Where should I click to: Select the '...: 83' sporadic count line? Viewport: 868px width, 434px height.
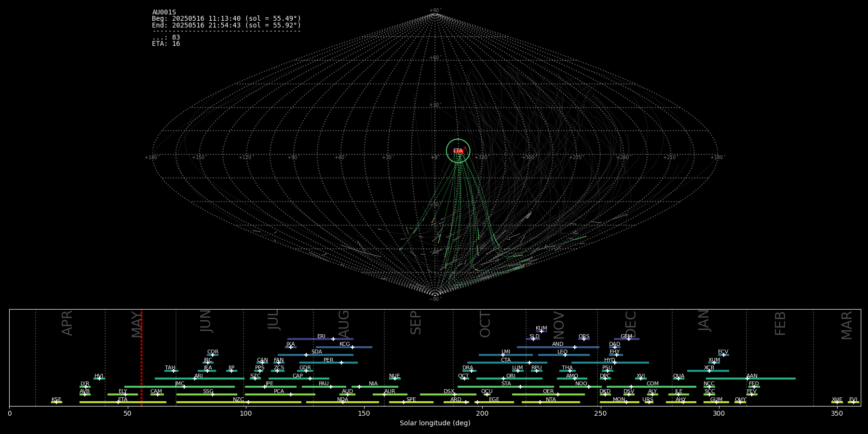[166, 38]
